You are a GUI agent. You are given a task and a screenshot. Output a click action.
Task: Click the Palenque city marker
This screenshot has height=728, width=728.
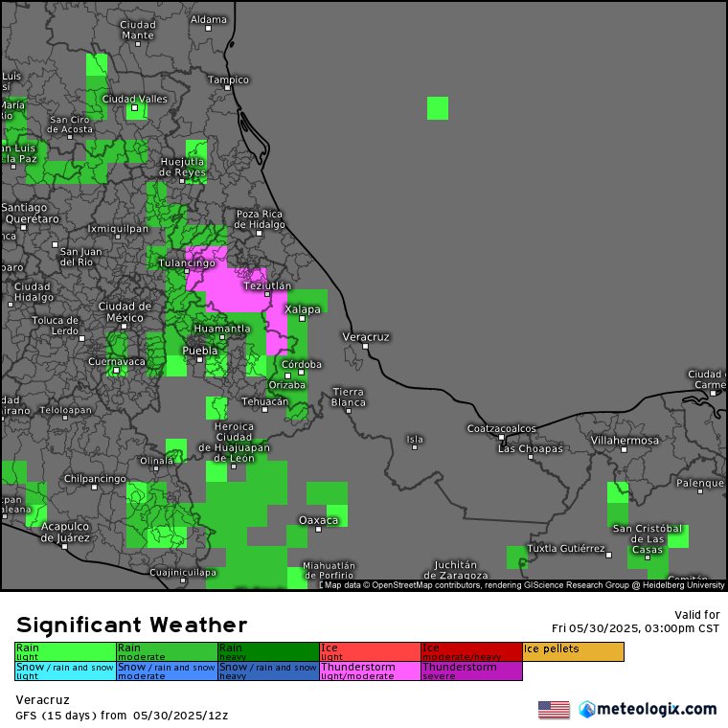coord(700,491)
